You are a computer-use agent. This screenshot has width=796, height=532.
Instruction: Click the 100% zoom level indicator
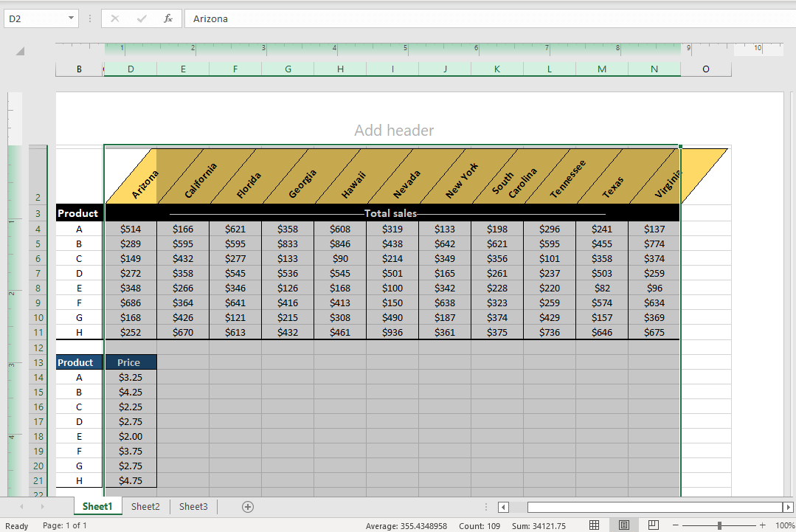(x=785, y=525)
